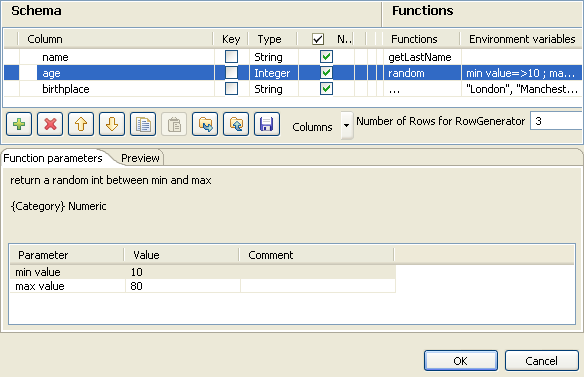Click the Type column header
The image size is (584, 377).
point(273,39)
